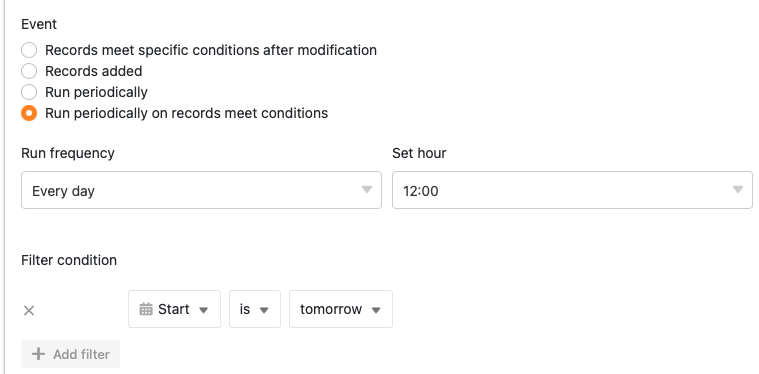The width and height of the screenshot is (759, 374).
Task: Click the caret next to the is operator
Action: (264, 310)
